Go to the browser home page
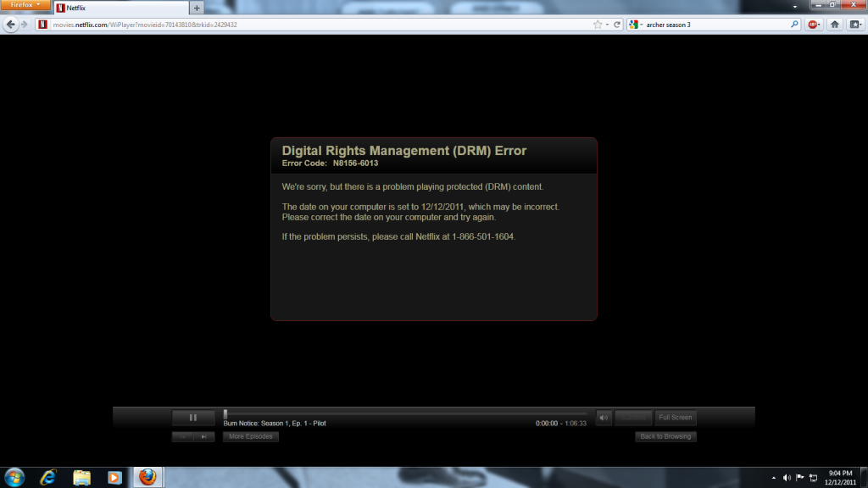The width and height of the screenshot is (868, 488). tap(835, 25)
